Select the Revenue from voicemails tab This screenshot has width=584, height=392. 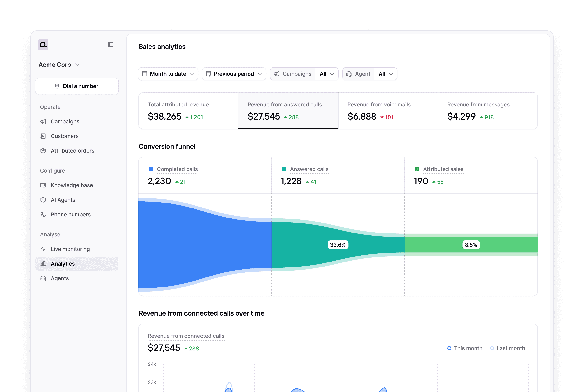click(x=388, y=111)
